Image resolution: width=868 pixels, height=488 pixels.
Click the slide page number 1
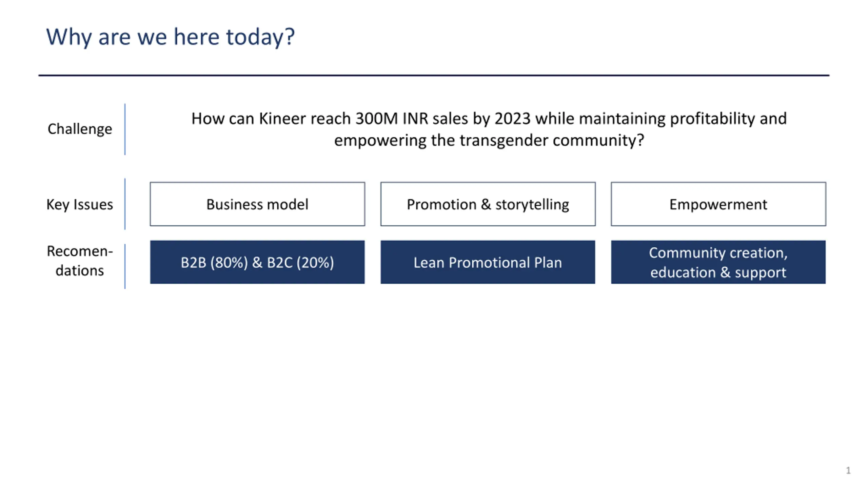pyautogui.click(x=848, y=470)
